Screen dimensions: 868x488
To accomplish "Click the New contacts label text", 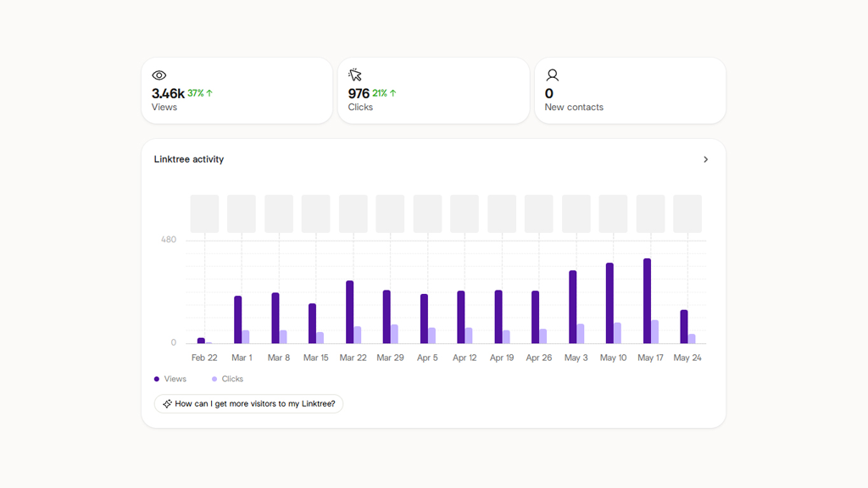I will coord(574,108).
